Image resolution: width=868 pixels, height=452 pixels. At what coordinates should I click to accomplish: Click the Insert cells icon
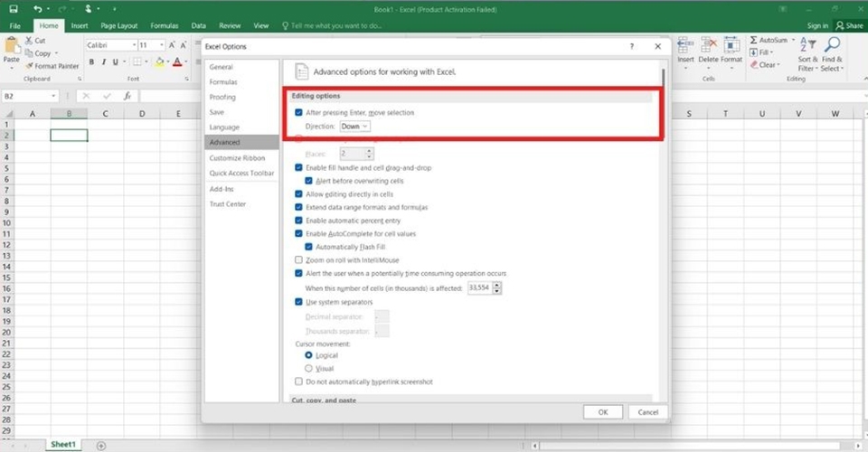685,45
